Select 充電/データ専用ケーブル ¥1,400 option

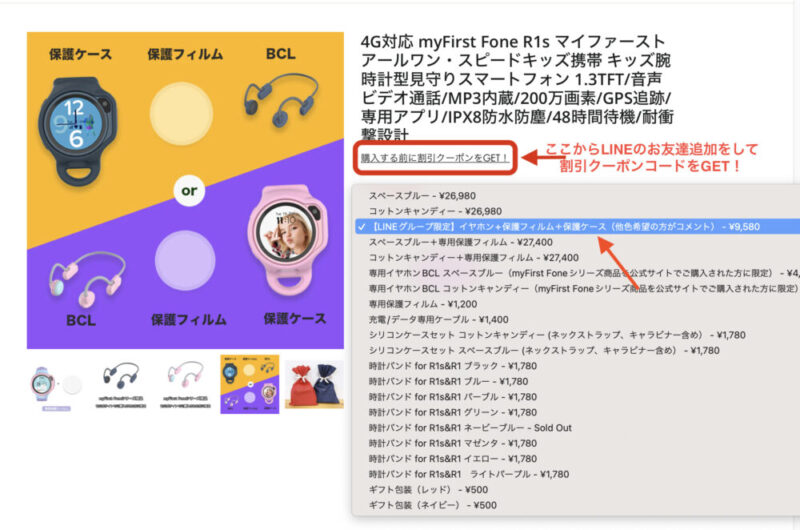point(577,320)
